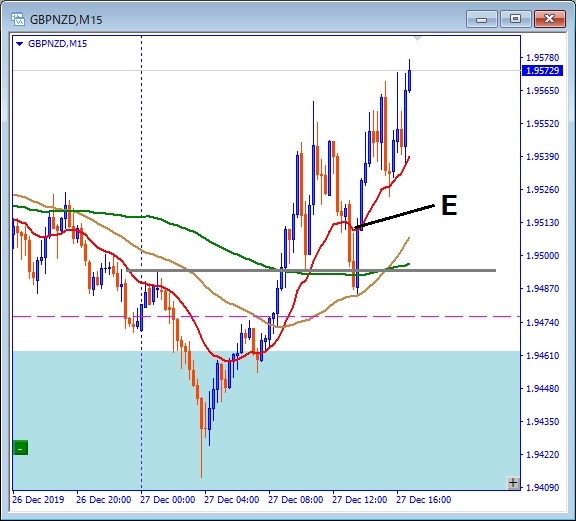
Task: Select the gray horizontal support line
Action: [x=311, y=270]
